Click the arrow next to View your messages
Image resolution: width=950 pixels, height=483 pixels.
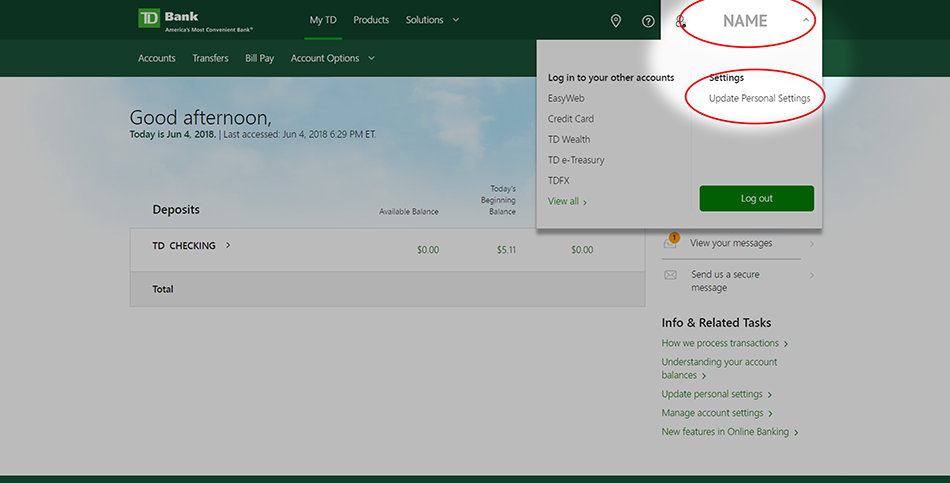point(811,244)
